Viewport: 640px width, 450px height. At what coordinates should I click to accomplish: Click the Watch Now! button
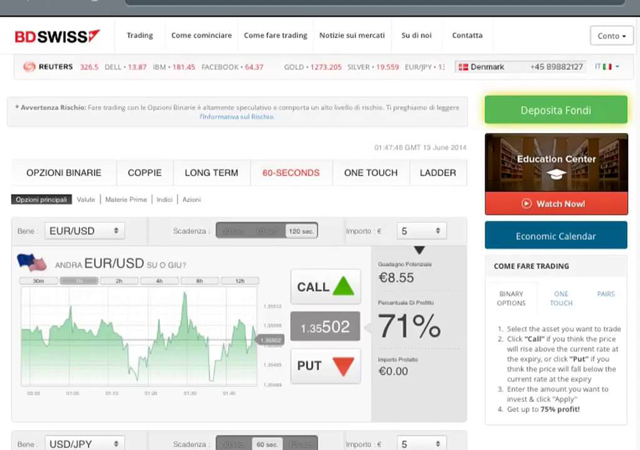(556, 203)
